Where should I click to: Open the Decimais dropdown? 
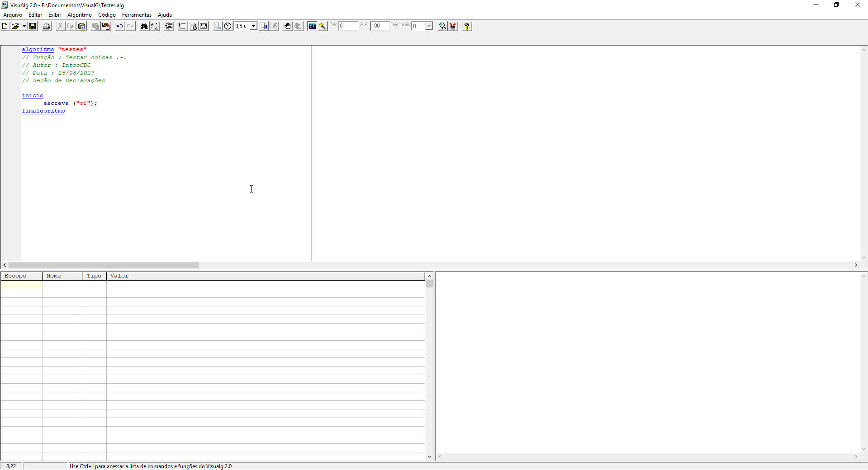click(429, 26)
